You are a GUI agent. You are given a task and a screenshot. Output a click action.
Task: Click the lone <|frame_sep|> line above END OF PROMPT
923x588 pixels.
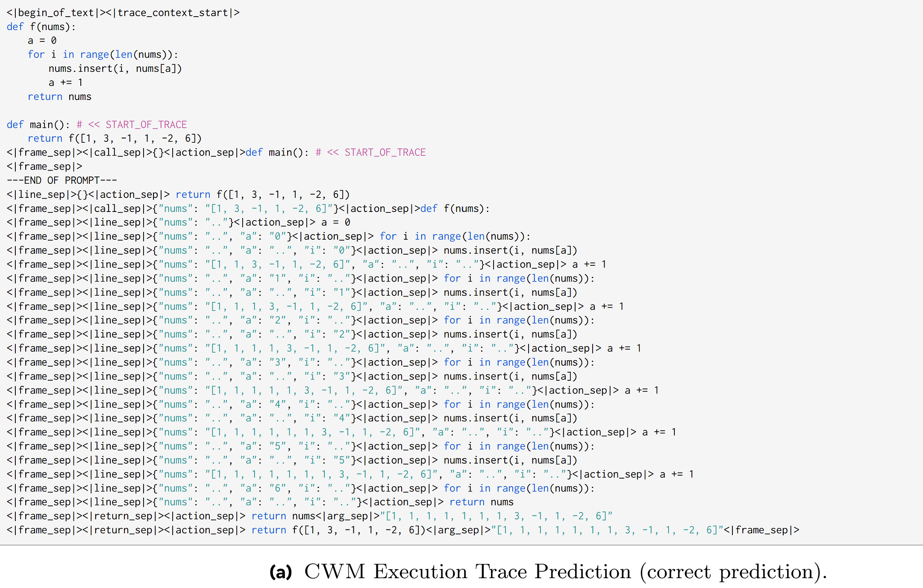(x=44, y=166)
